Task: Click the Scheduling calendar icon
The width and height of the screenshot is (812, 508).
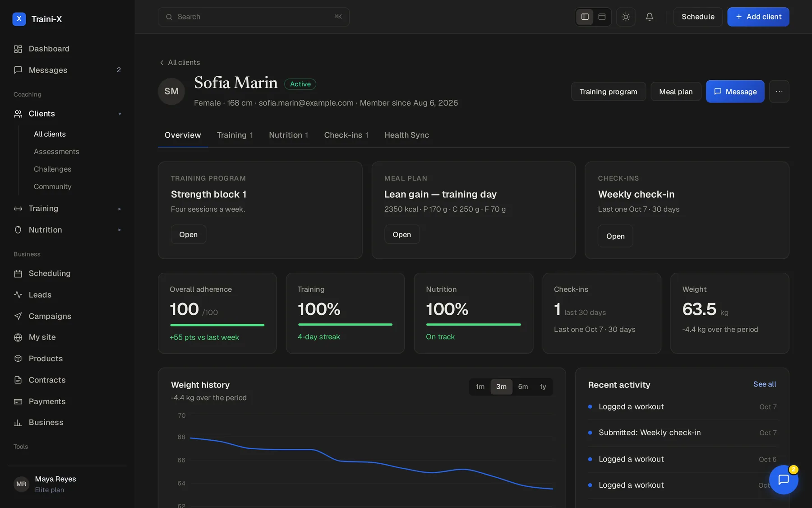Action: tap(18, 274)
